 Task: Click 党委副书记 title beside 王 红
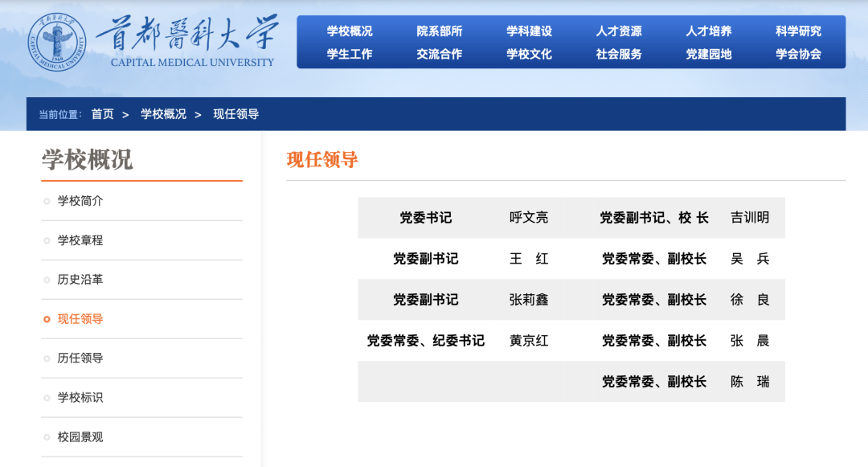(x=426, y=258)
